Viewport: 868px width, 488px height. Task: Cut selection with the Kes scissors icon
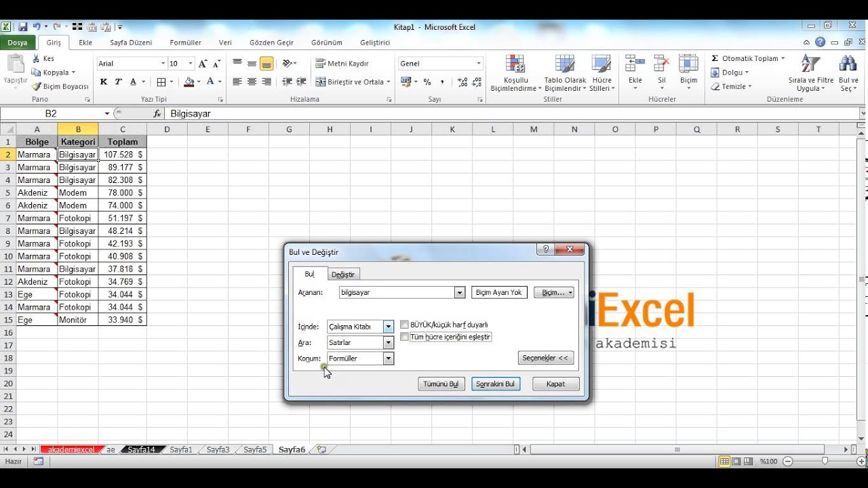coord(37,58)
